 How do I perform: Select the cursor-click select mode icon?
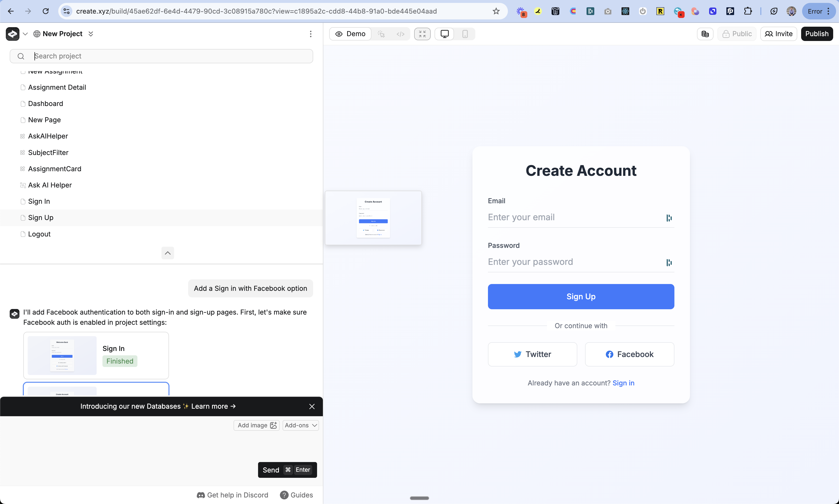[381, 34]
